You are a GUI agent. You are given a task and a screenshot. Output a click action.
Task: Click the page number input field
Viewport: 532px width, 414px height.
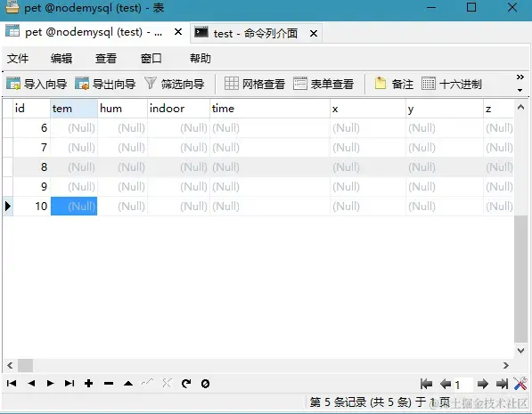point(463,385)
